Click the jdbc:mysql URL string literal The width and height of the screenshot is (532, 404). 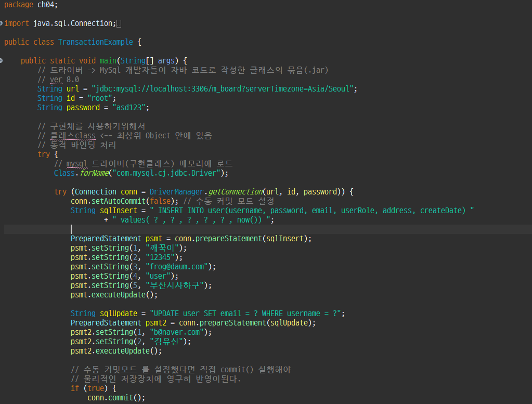click(223, 89)
